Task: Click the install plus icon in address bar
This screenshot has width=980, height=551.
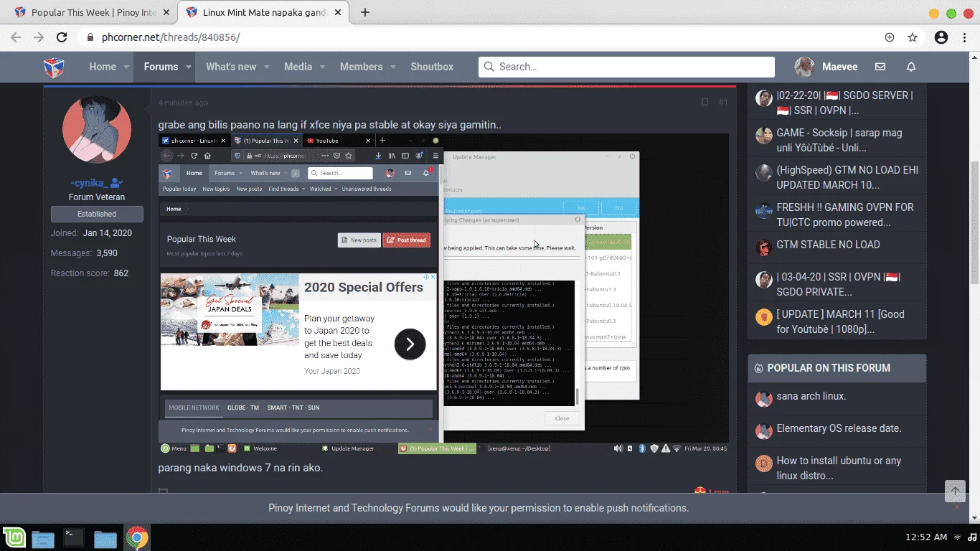Action: click(890, 37)
